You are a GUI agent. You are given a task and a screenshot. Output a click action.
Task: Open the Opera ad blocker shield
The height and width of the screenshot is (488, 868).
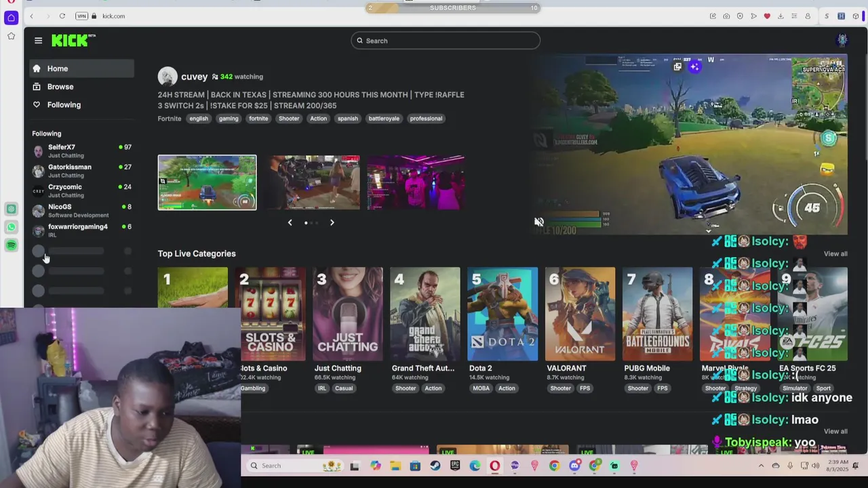coord(740,16)
